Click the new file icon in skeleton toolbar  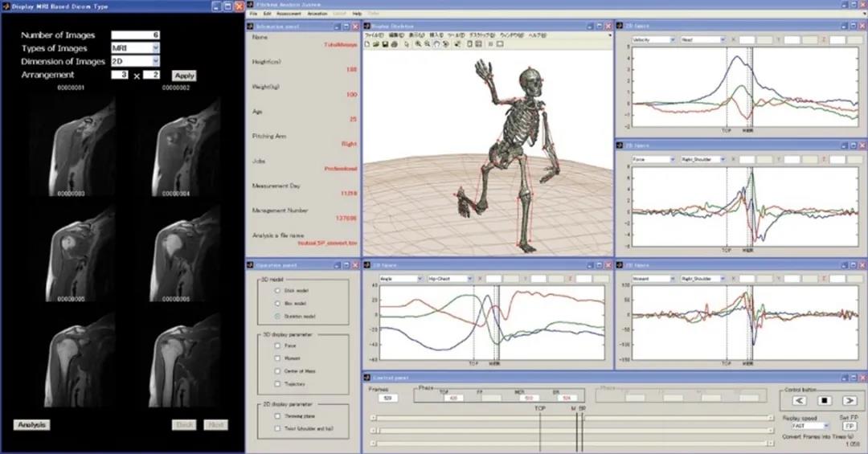click(367, 44)
